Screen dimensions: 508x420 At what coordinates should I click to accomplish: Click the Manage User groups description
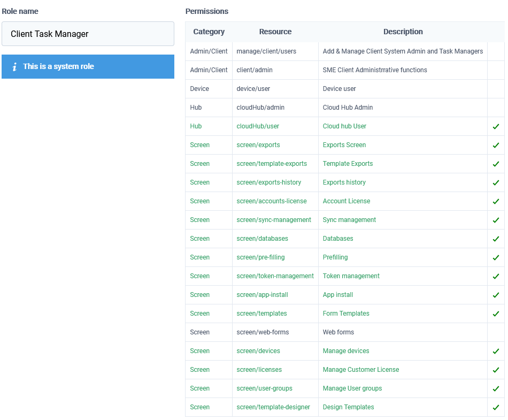point(352,388)
